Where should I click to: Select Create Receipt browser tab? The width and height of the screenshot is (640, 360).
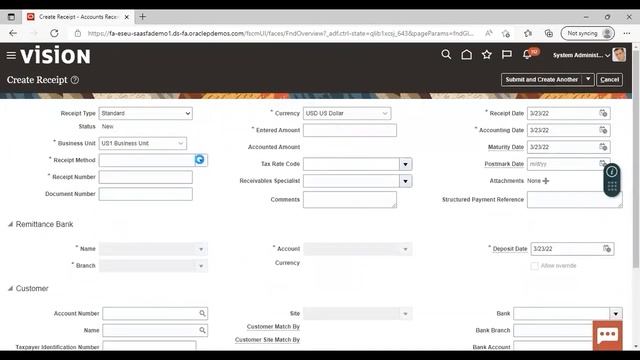[78, 17]
